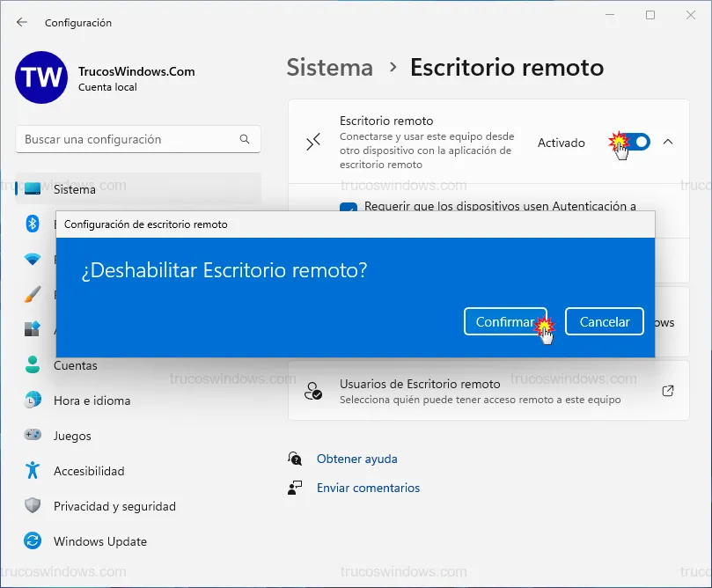712x588 pixels.
Task: Click Cancelar in the dialog
Action: [x=604, y=321]
